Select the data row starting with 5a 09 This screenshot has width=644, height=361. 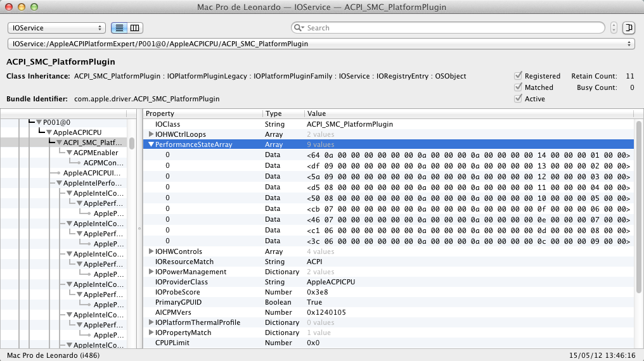pos(388,177)
